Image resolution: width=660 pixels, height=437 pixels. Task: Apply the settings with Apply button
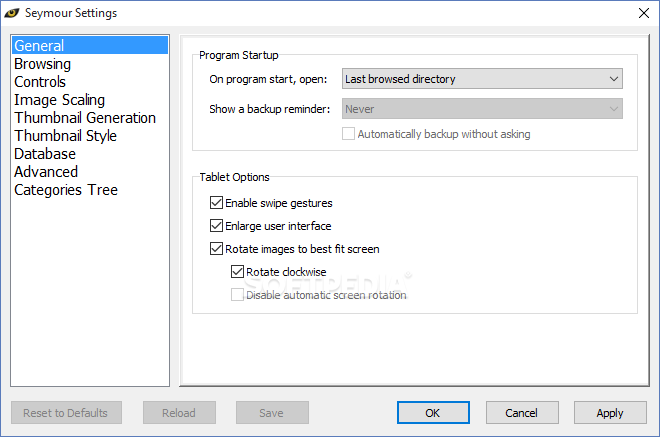[610, 413]
